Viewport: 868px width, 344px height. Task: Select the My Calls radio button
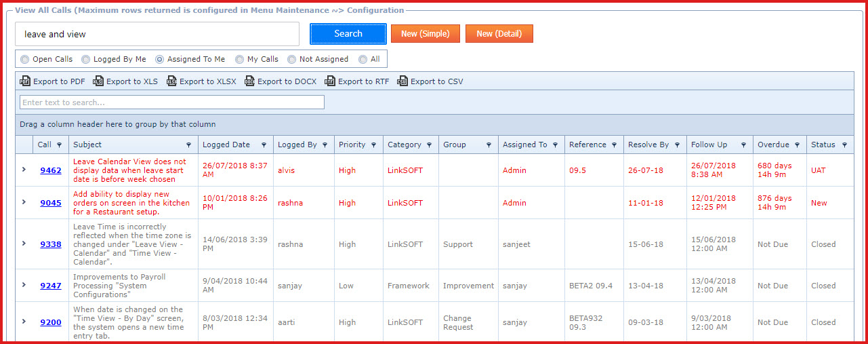[240, 60]
